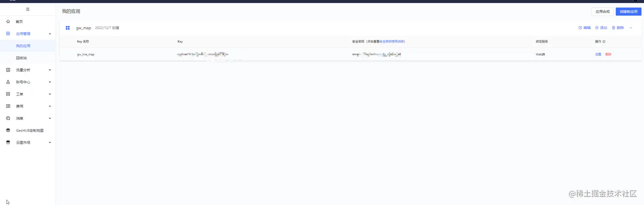This screenshot has width=644, height=205.
Task: Click the gw_line_map key name
Action: (86, 54)
